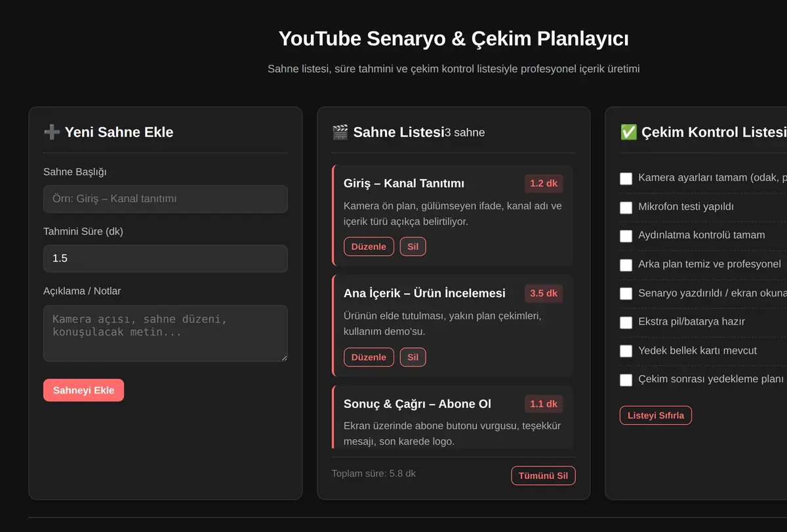The height and width of the screenshot is (532, 787).
Task: Click the Kamera ön plan scene description
Action: point(453,214)
